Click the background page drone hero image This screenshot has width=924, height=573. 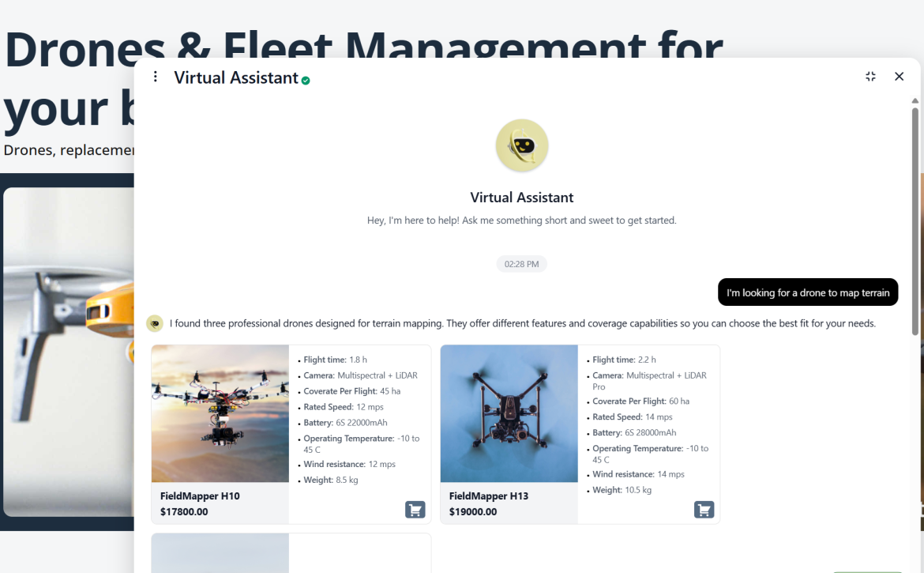click(69, 352)
